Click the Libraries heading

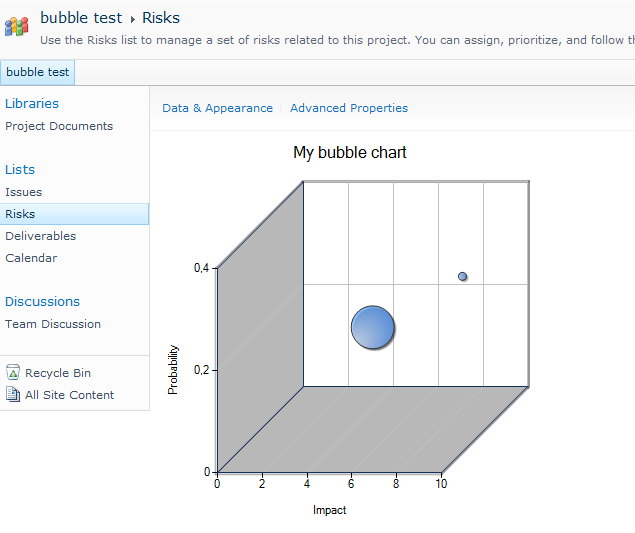pyautogui.click(x=32, y=103)
